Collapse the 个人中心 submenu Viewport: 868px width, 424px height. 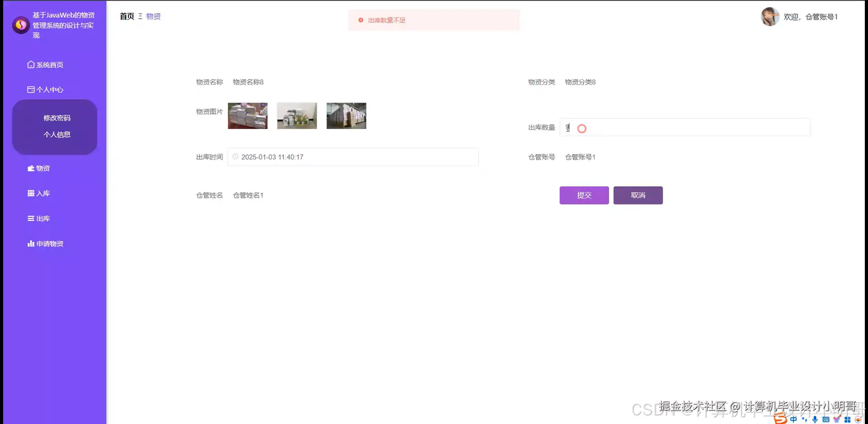[x=45, y=89]
